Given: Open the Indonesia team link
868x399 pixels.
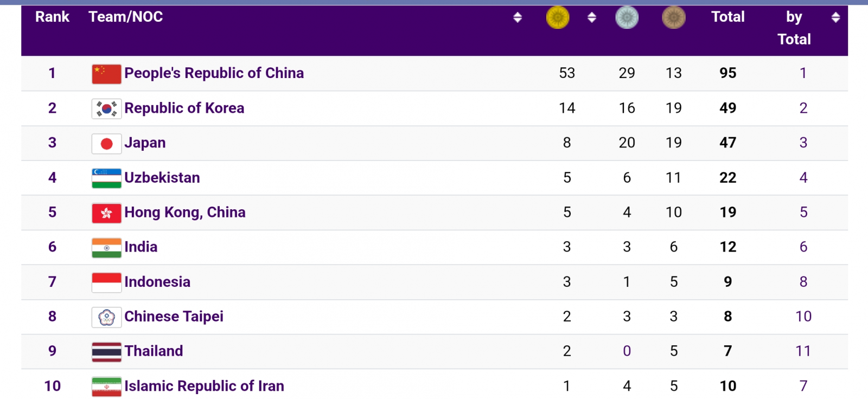Looking at the screenshot, I should [157, 282].
